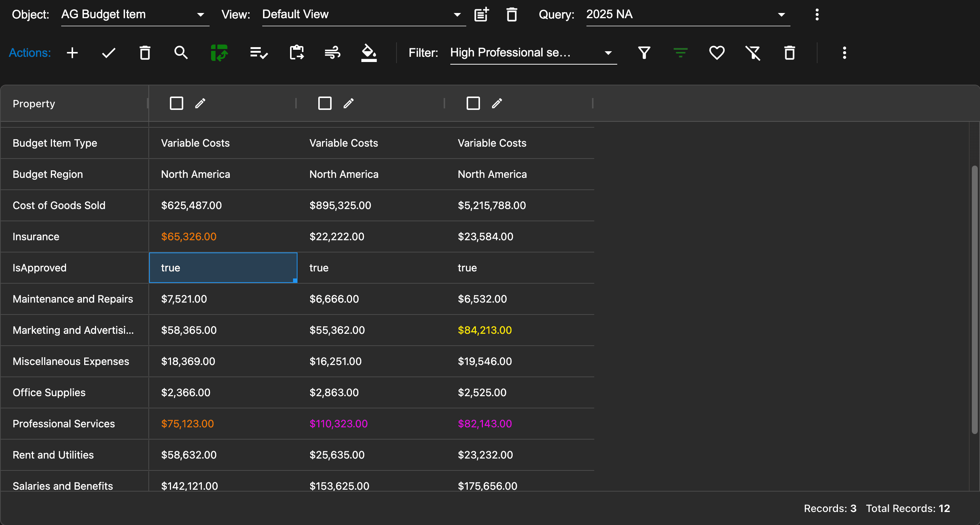This screenshot has width=980, height=525.
Task: Click the paint bucket fill color icon
Action: [369, 53]
